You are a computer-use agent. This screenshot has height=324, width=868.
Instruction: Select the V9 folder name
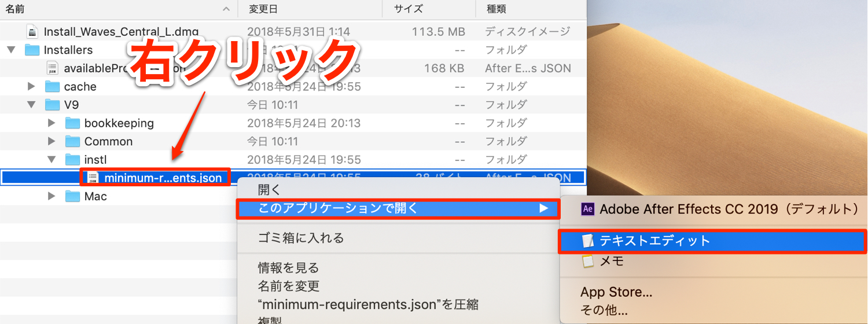tap(72, 105)
